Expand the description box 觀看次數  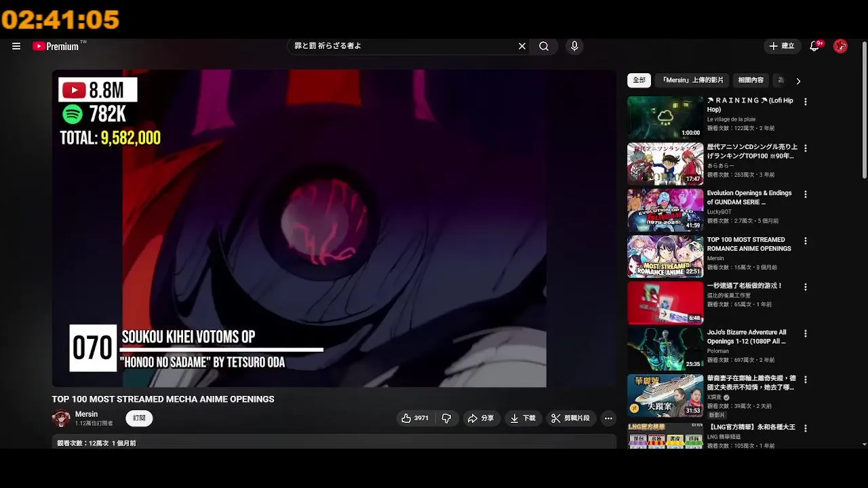point(334,443)
